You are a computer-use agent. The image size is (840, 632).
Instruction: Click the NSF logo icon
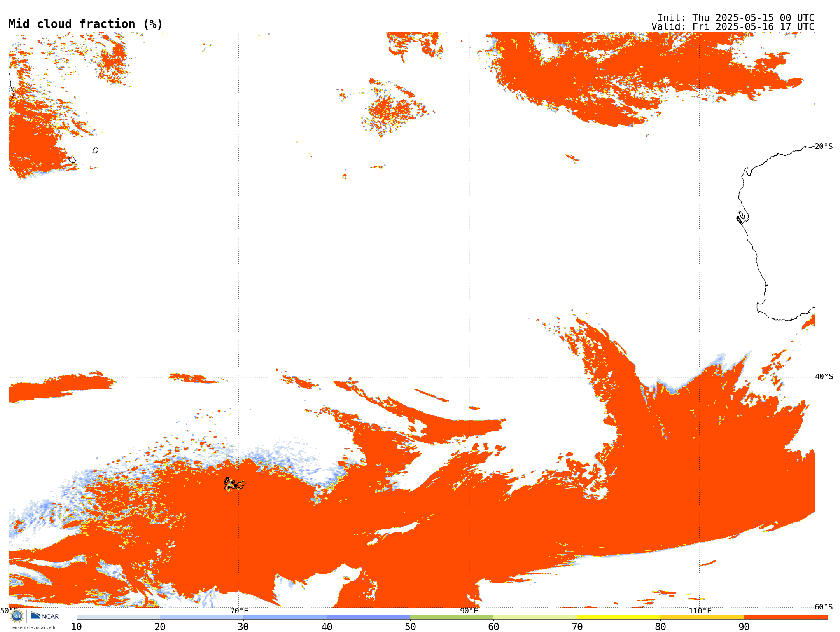(x=17, y=616)
